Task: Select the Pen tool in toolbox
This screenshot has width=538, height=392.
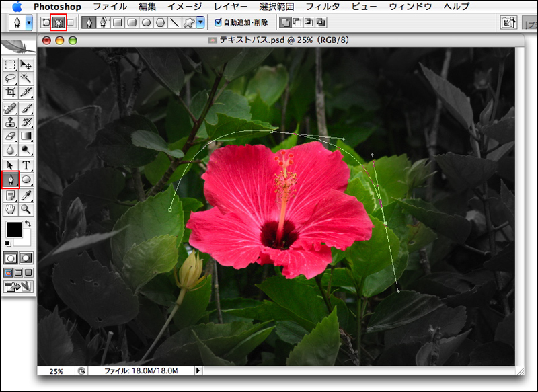Action: [x=10, y=180]
